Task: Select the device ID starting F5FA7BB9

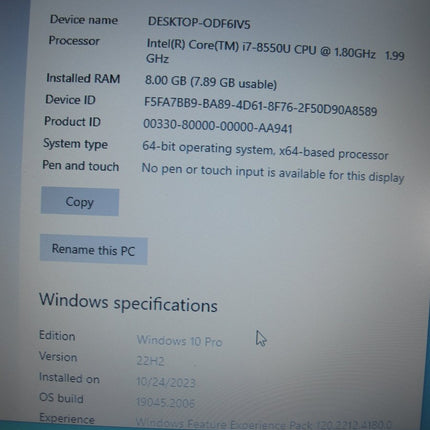Action: (260, 106)
